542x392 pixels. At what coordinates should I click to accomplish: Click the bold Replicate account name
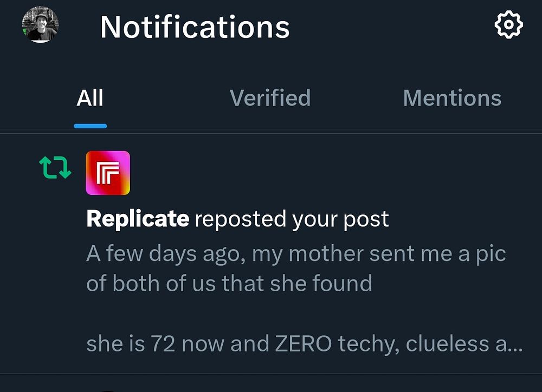point(138,219)
